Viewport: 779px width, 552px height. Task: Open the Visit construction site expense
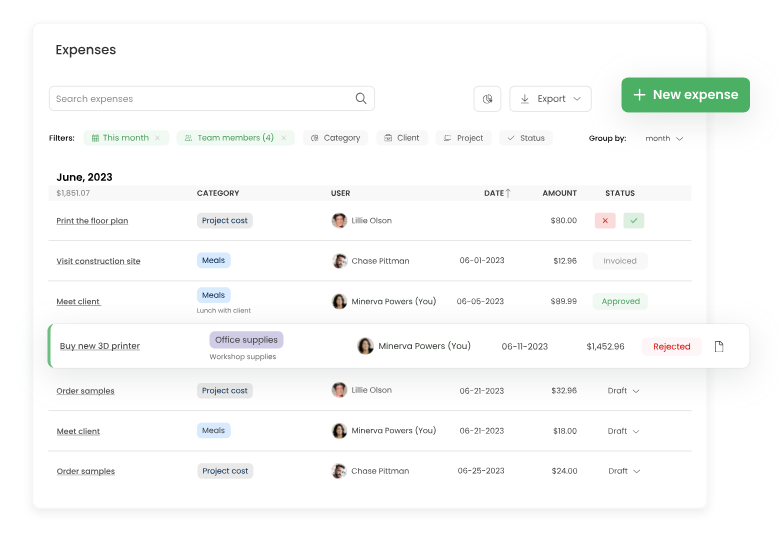(98, 261)
